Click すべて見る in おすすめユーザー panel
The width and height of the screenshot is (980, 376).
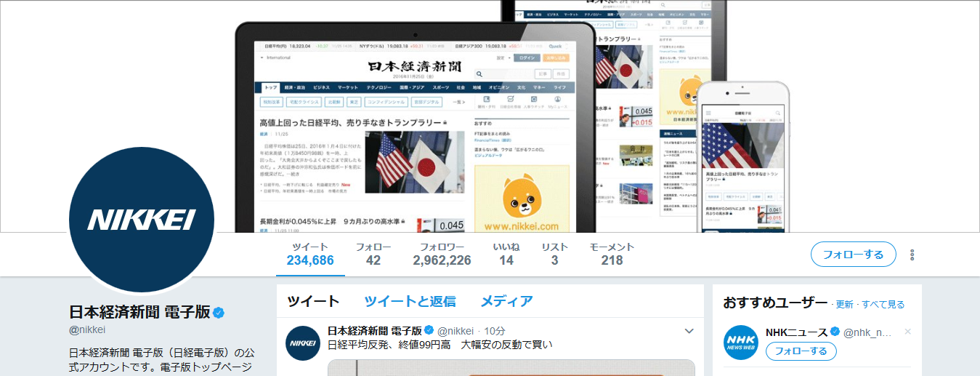[883, 304]
